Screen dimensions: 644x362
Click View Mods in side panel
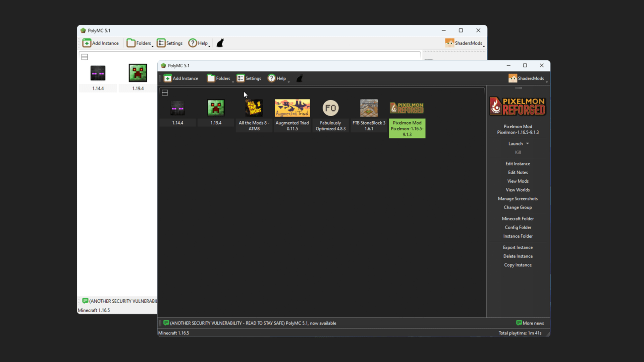[518, 181]
